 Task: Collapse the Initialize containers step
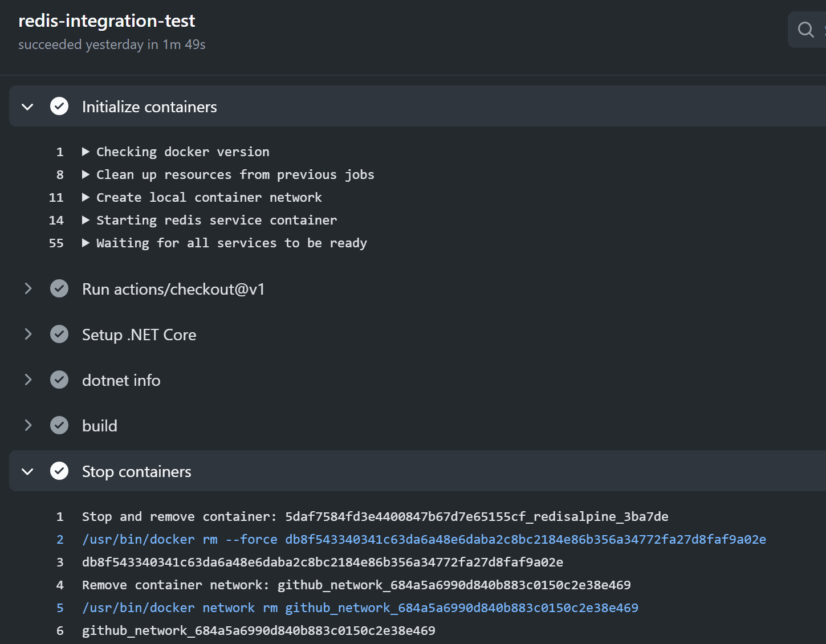pos(27,107)
